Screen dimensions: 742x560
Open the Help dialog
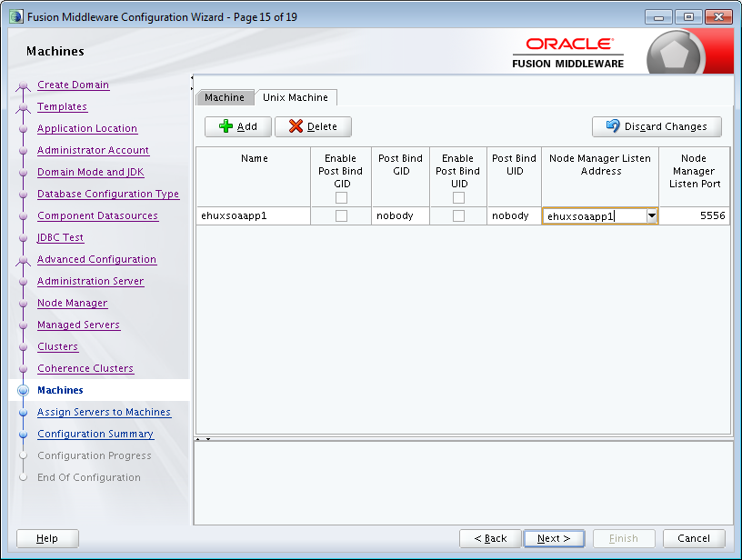46,538
